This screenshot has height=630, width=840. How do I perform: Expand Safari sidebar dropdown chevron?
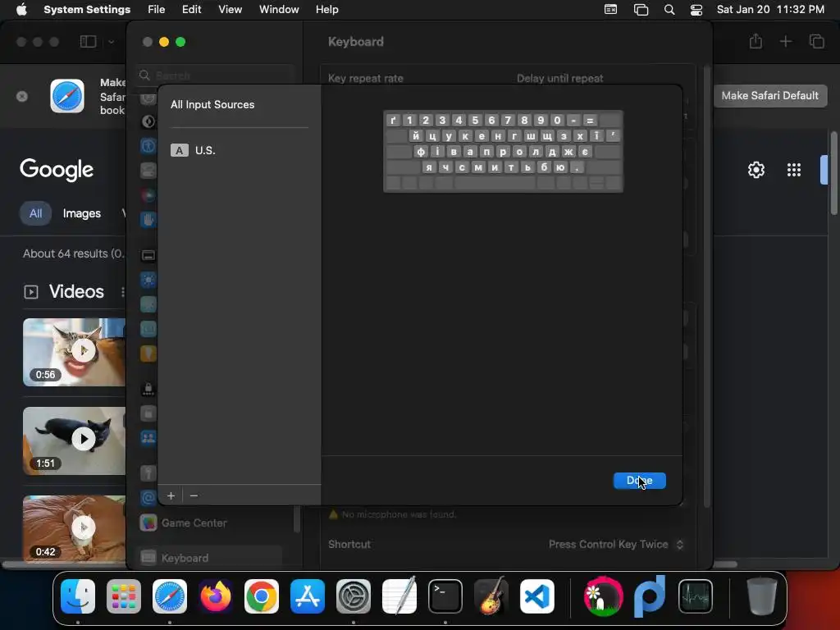pyautogui.click(x=111, y=41)
